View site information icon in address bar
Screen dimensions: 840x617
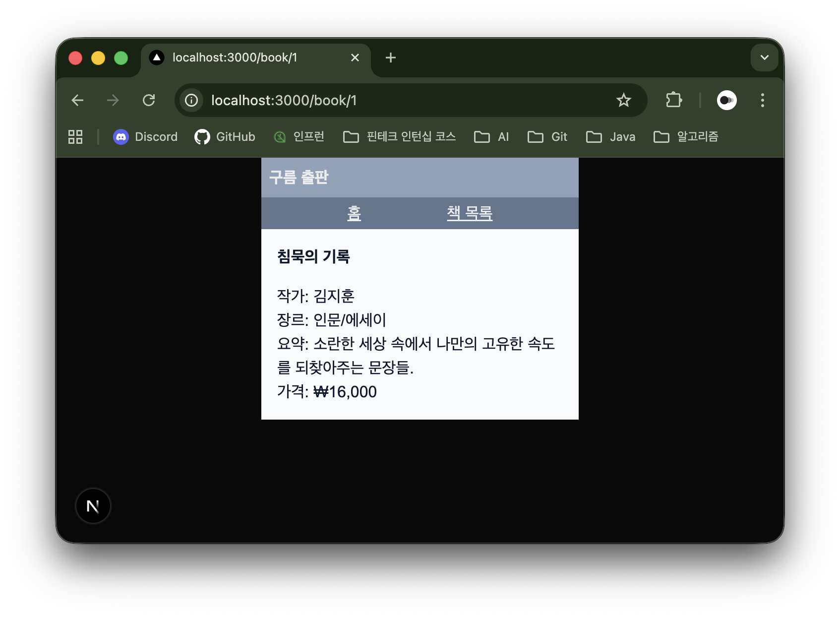[x=191, y=100]
